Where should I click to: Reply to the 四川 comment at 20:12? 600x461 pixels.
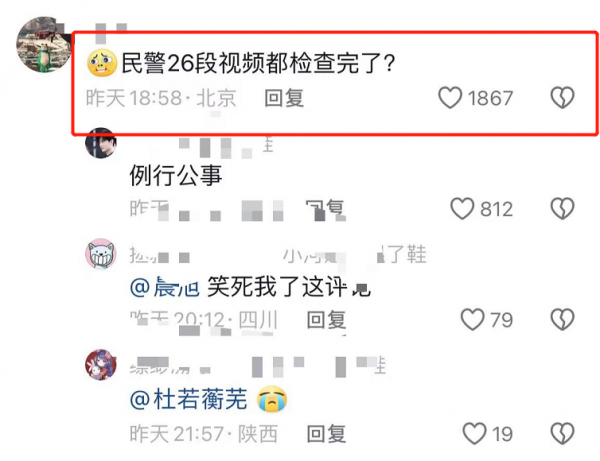(x=326, y=320)
